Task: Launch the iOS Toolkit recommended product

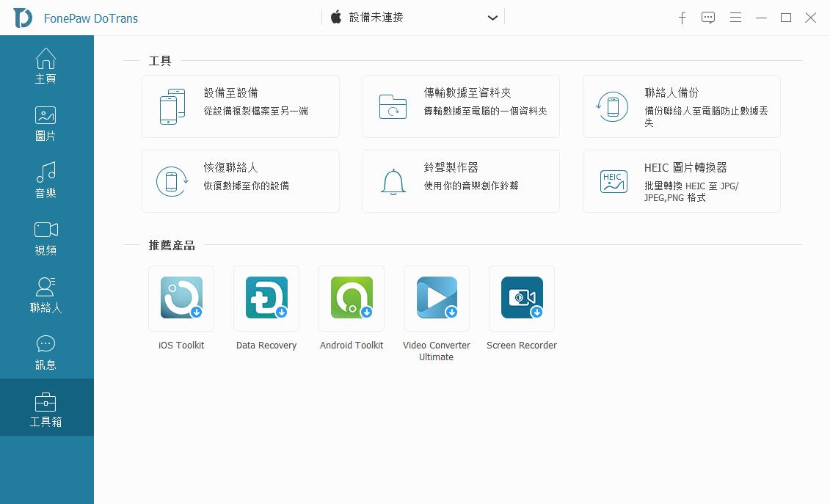Action: 181,299
